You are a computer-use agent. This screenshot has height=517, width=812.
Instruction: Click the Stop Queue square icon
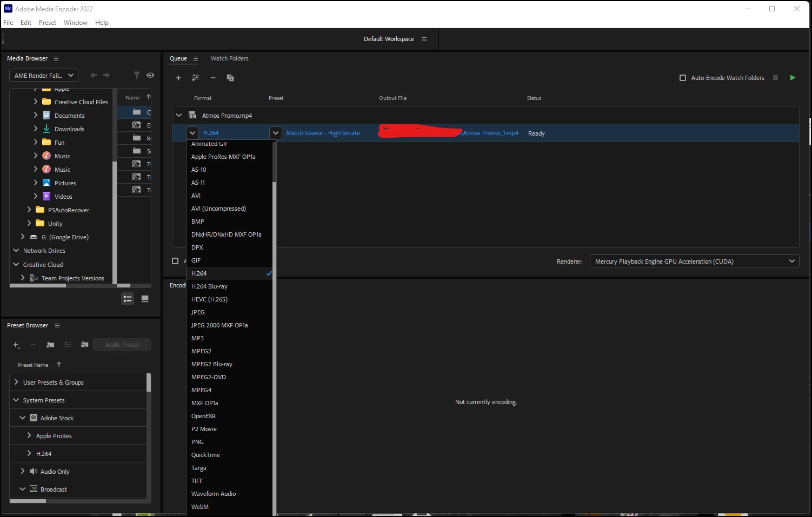tap(775, 78)
